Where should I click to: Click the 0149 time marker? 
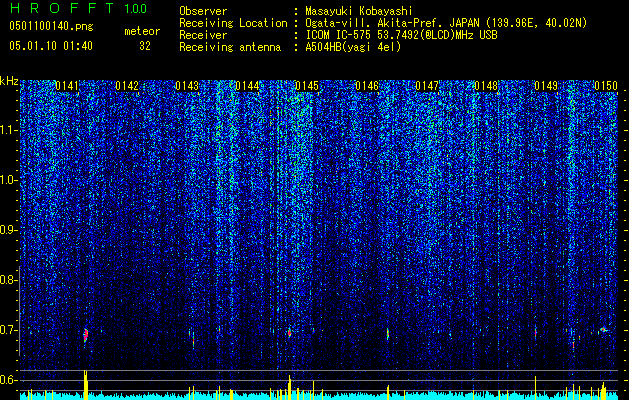click(x=546, y=86)
